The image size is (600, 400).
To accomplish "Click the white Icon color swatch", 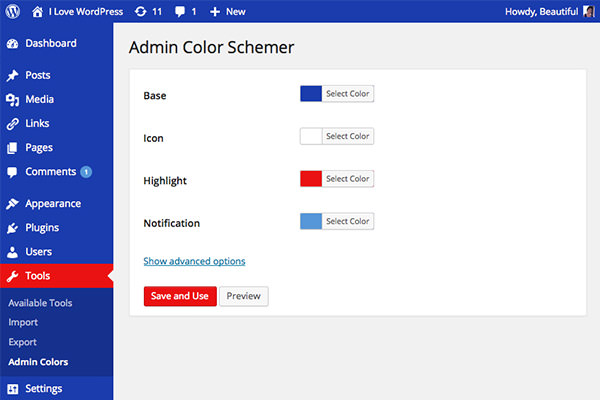I will pyautogui.click(x=311, y=136).
